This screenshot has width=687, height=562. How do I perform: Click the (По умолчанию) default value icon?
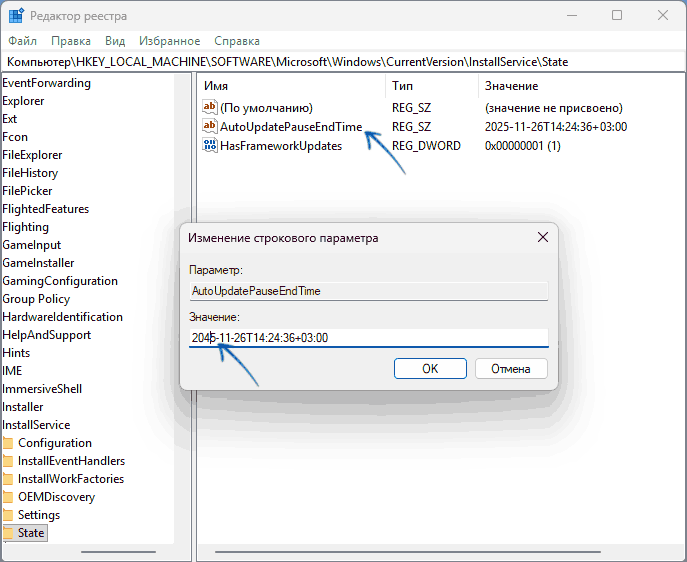(x=209, y=108)
